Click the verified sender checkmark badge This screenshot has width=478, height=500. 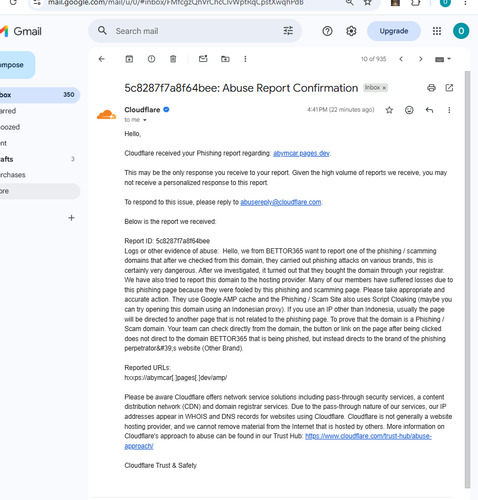166,109
